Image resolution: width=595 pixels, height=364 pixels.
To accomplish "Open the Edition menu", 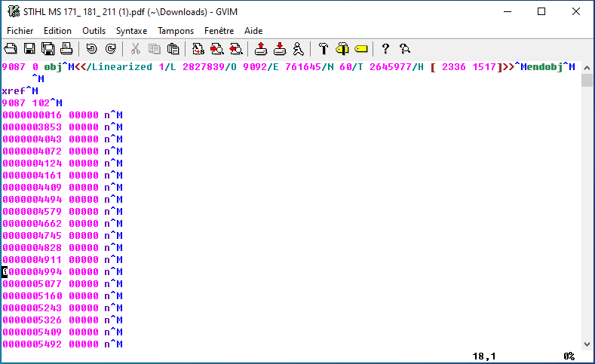I will pos(57,31).
